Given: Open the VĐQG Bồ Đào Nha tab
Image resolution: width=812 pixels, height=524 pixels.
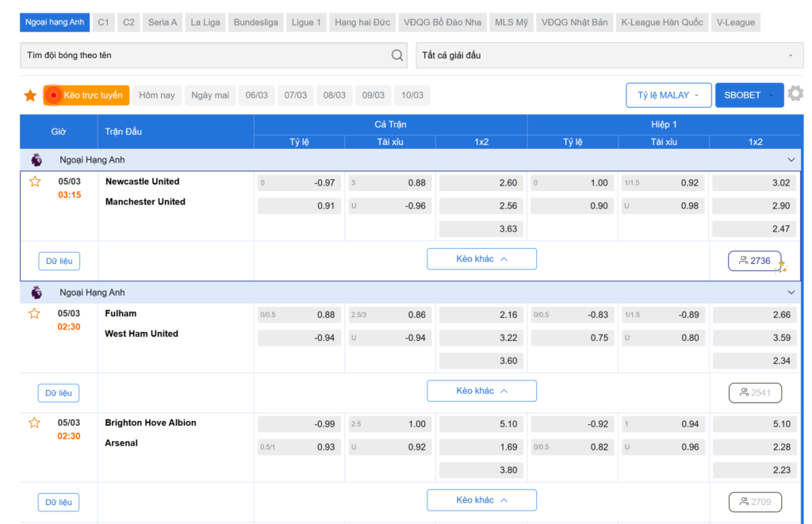Looking at the screenshot, I should (442, 22).
